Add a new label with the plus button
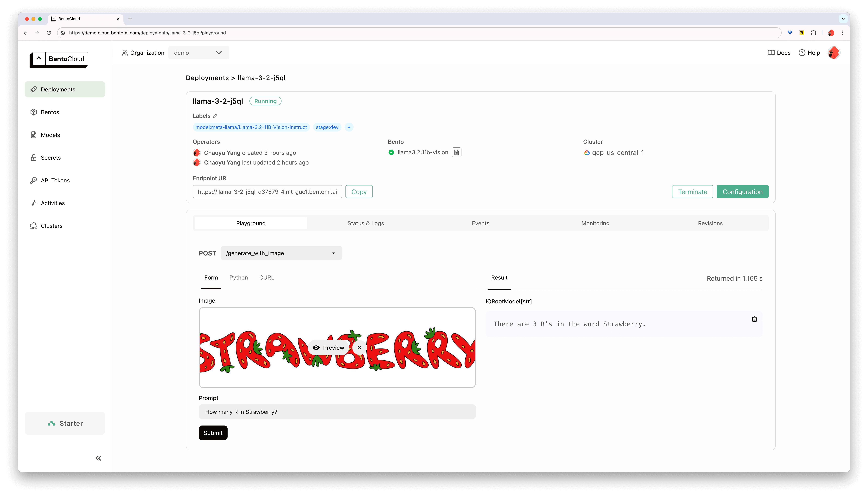Image resolution: width=868 pixels, height=496 pixels. [349, 127]
